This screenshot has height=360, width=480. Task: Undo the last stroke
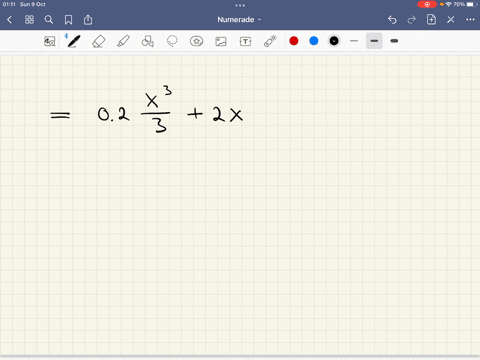click(392, 20)
